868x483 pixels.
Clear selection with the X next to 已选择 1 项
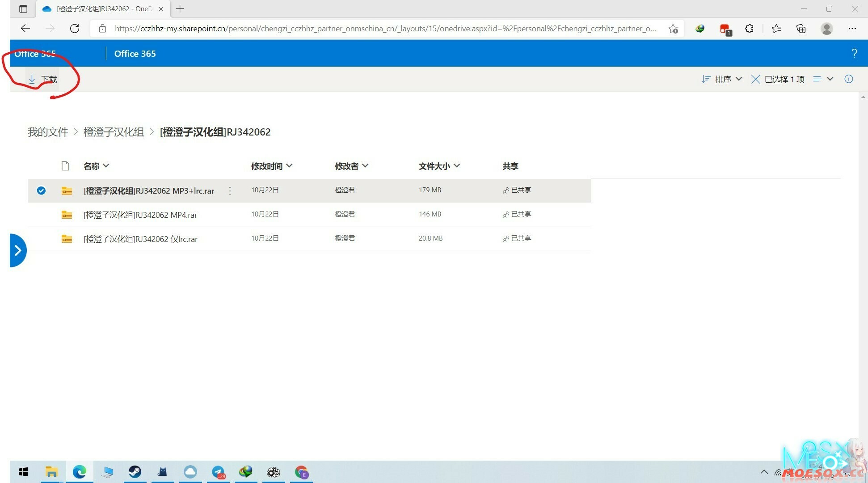pyautogui.click(x=755, y=79)
